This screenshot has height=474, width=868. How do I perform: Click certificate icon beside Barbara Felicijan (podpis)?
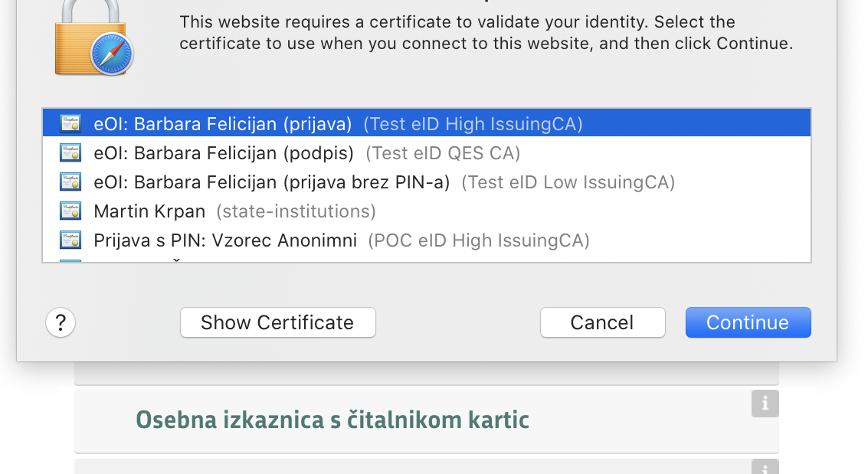coord(70,152)
